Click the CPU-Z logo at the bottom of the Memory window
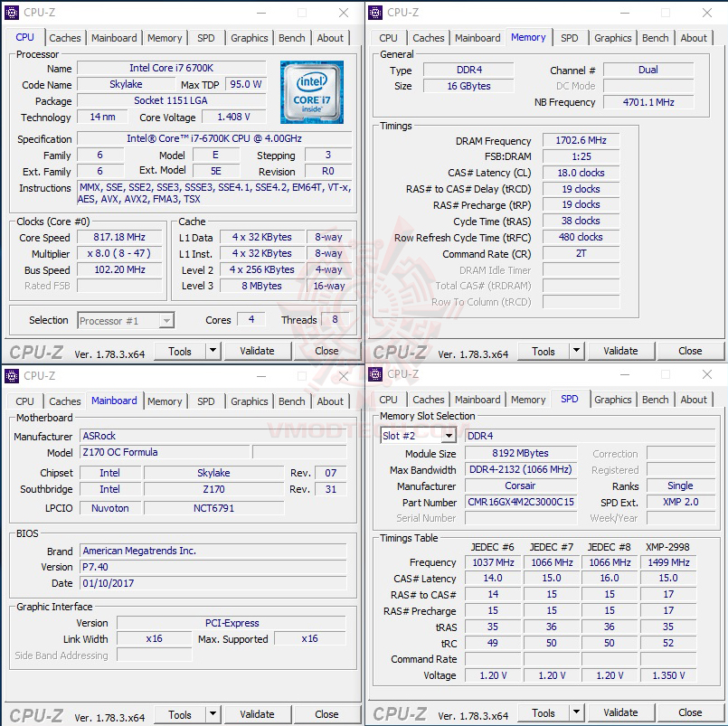This screenshot has height=726, width=728. [x=400, y=351]
